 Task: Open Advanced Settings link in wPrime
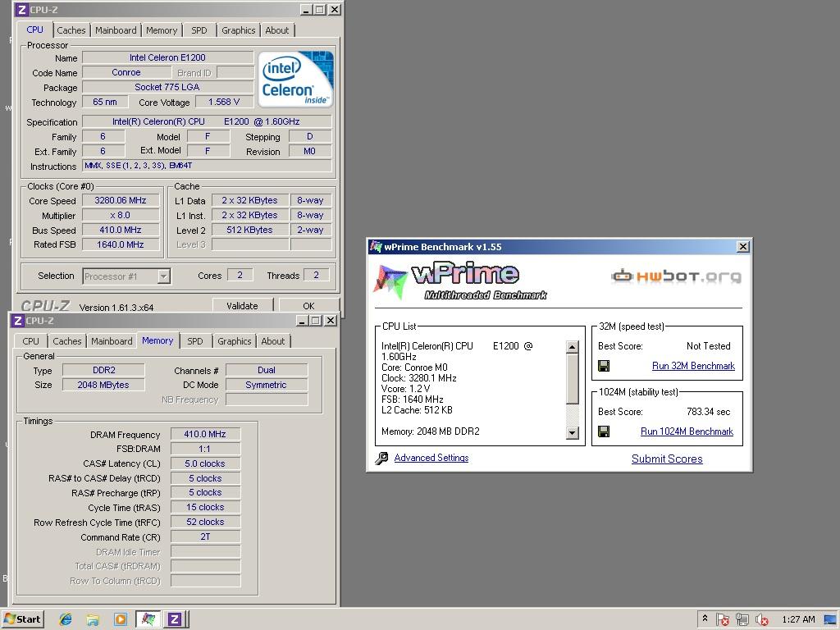tap(431, 458)
